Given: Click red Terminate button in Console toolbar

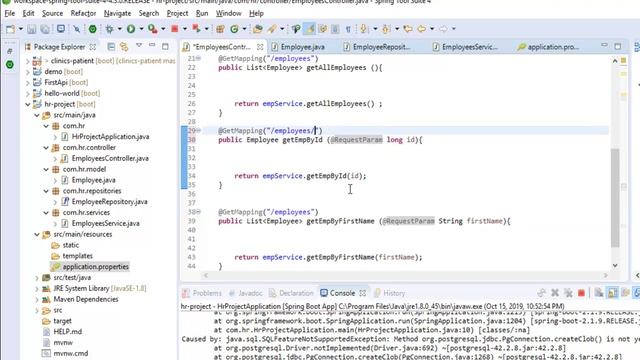Looking at the screenshot, I should click(582, 293).
